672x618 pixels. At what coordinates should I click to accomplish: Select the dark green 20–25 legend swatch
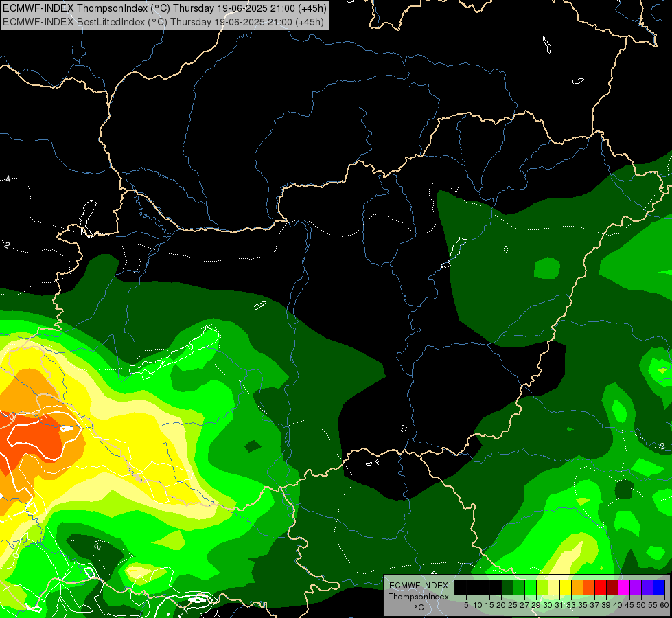pyautogui.click(x=507, y=587)
